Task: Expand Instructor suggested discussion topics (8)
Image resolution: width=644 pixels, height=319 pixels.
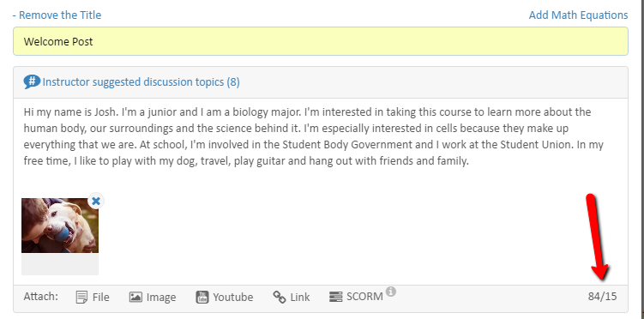Action: [141, 82]
